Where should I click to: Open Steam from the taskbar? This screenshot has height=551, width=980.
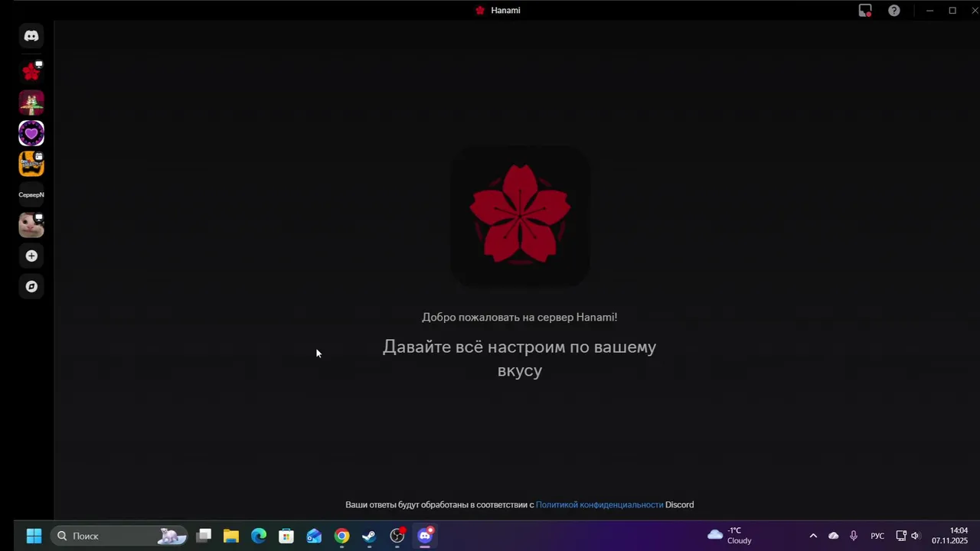[x=369, y=536]
